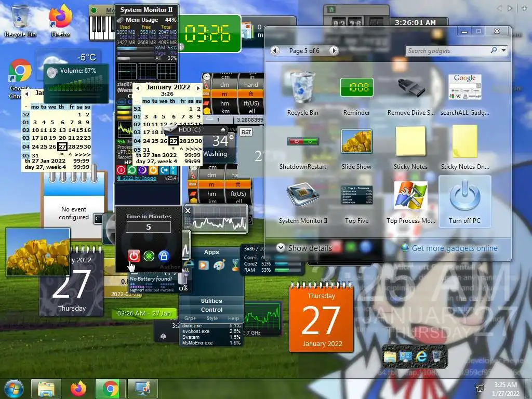Viewport: 532px width, 399px height.
Task: Go to previous gadget gallery page
Action: [x=275, y=51]
